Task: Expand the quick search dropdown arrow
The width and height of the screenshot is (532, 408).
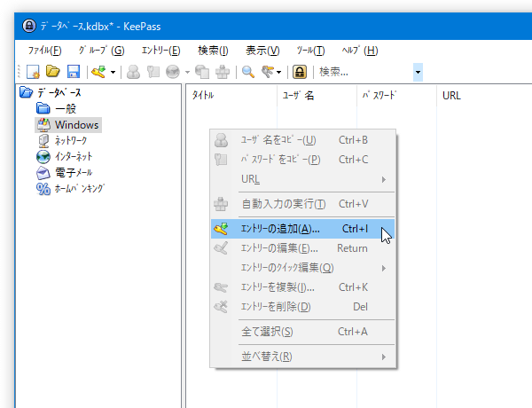Action: (x=418, y=72)
